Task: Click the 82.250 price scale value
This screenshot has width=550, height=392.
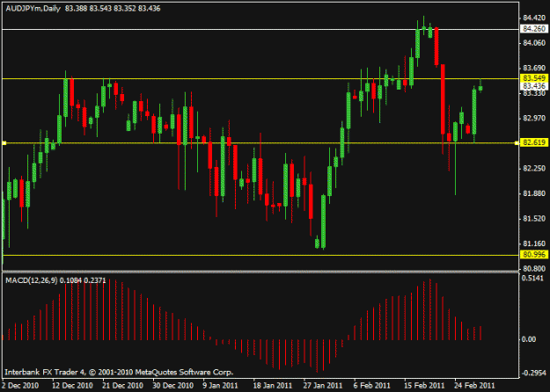Action: [x=534, y=169]
